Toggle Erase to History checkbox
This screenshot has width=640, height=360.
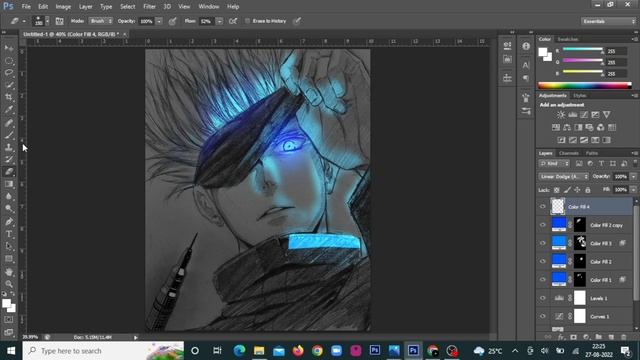(x=247, y=21)
